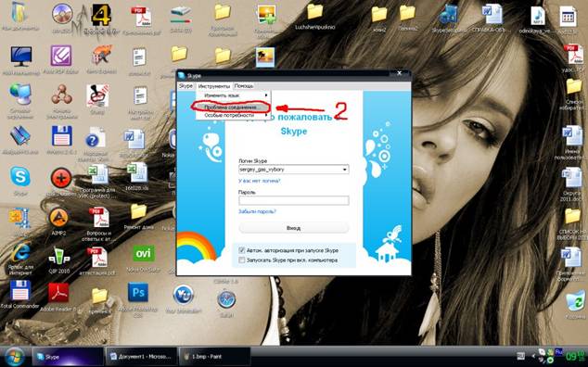Image resolution: width=588 pixels, height=367 pixels.
Task: Open the odinokaya MP3 file icon
Action: (x=537, y=17)
